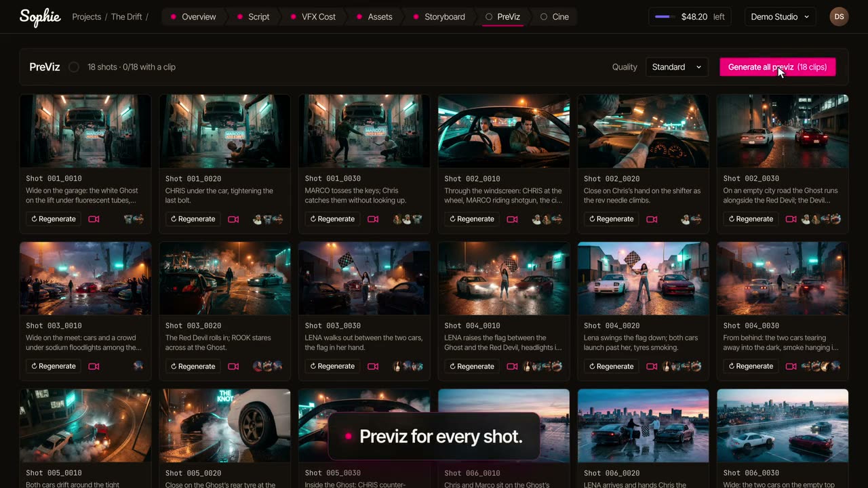The height and width of the screenshot is (488, 868).
Task: Click the "18 shots · 0/18 with a clip" text
Action: click(132, 67)
